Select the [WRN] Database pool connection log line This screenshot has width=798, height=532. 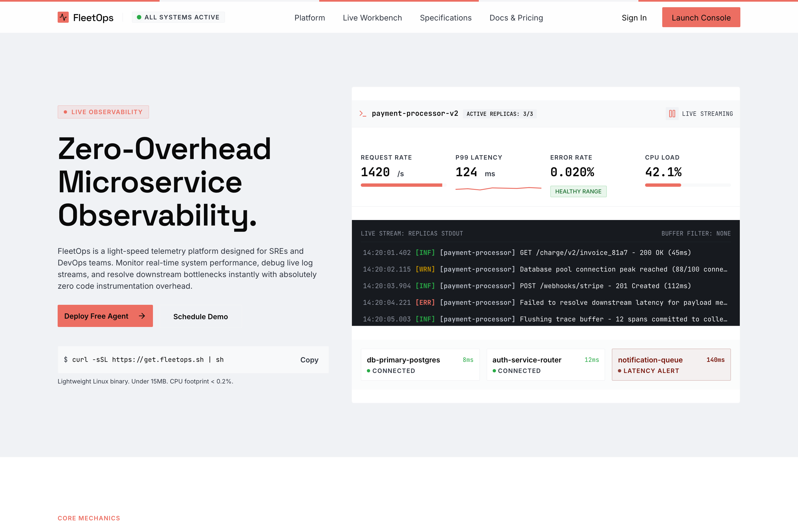(546, 269)
